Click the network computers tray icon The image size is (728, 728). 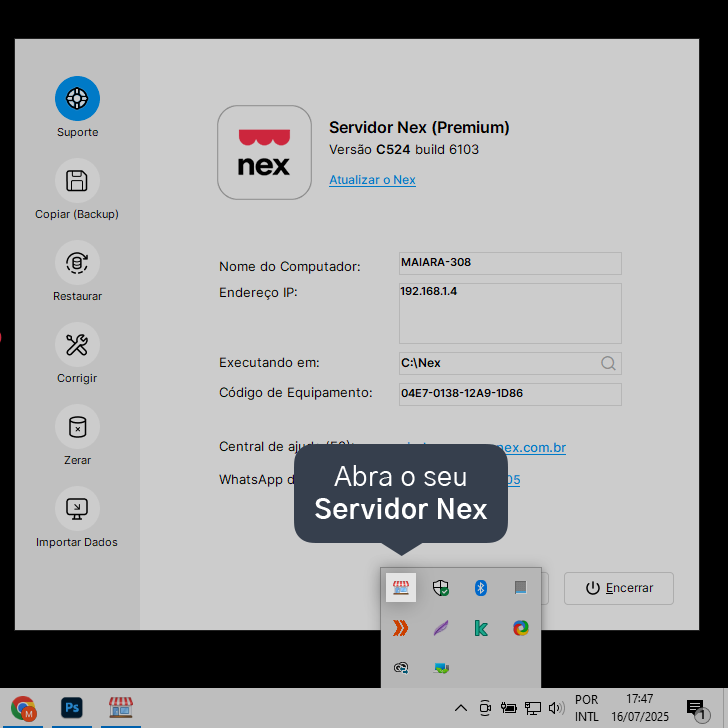pyautogui.click(x=441, y=668)
